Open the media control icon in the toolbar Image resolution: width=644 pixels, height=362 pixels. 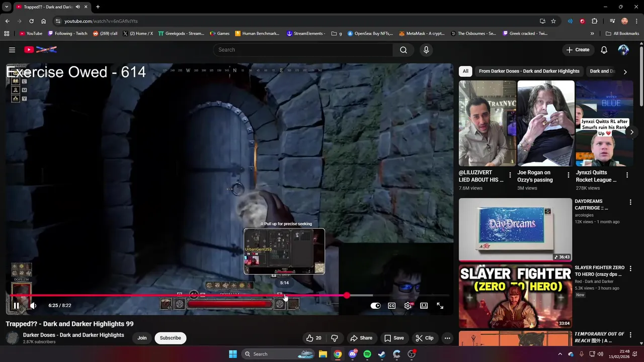[x=612, y=21]
